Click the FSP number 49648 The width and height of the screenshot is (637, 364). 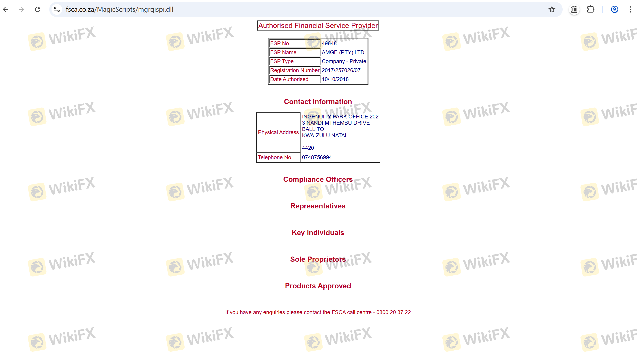[x=329, y=43]
